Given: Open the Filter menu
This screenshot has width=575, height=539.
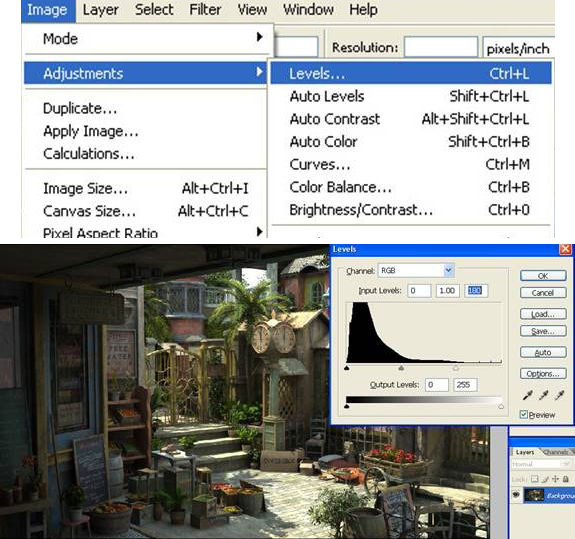Looking at the screenshot, I should 205,10.
